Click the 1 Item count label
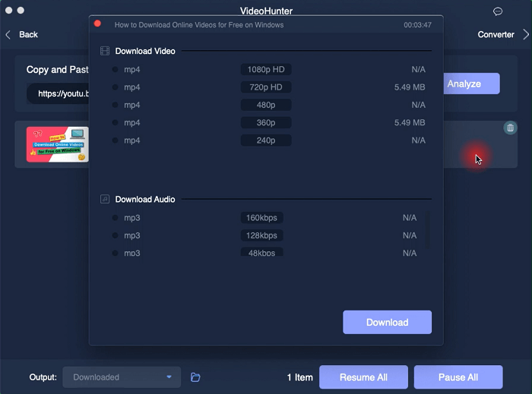Viewport: 532px width, 394px height. click(300, 377)
